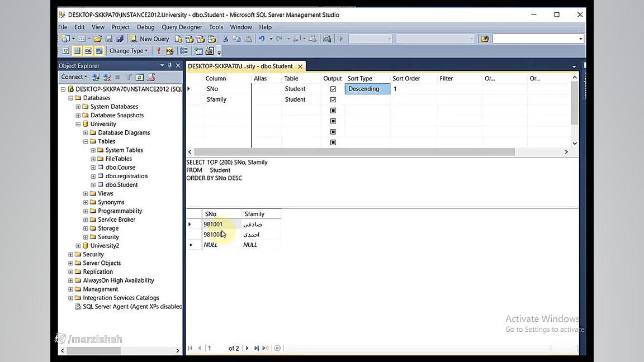Pin the Object Explorer panel
Viewport: 644px width, 362px height.
[x=169, y=66]
